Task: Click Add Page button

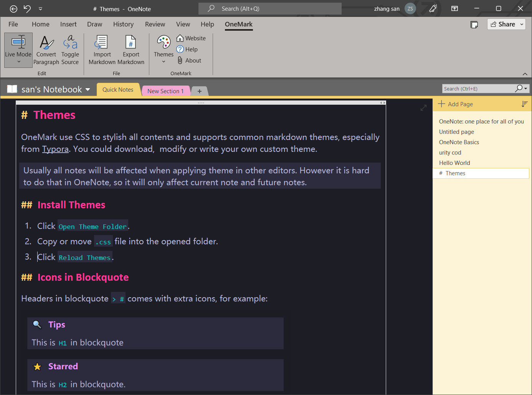Action: pyautogui.click(x=456, y=104)
